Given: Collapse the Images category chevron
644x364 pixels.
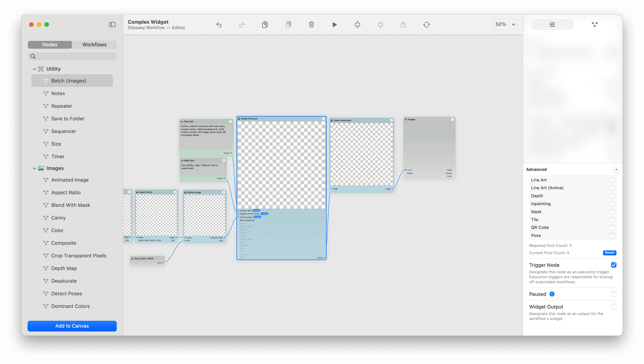Looking at the screenshot, I should click(x=34, y=168).
